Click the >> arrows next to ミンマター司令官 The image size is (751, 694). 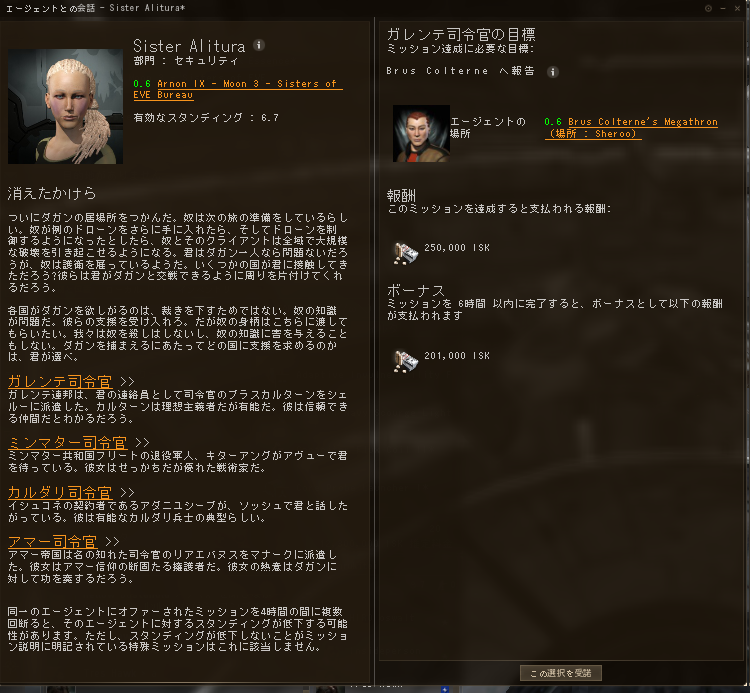(142, 443)
